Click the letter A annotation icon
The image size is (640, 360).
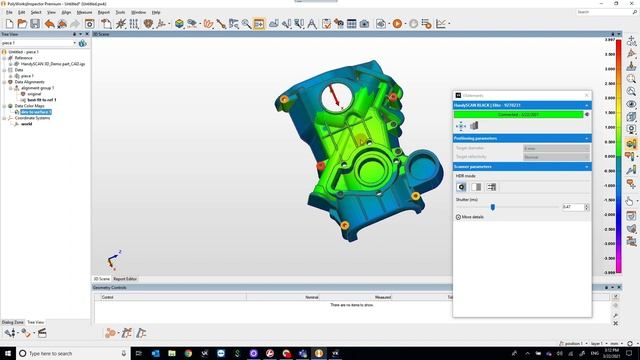[312, 24]
